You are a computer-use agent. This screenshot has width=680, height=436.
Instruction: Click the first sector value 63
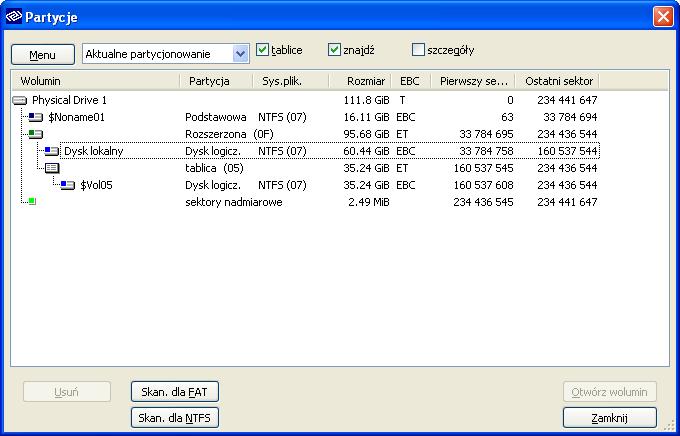tap(507, 118)
